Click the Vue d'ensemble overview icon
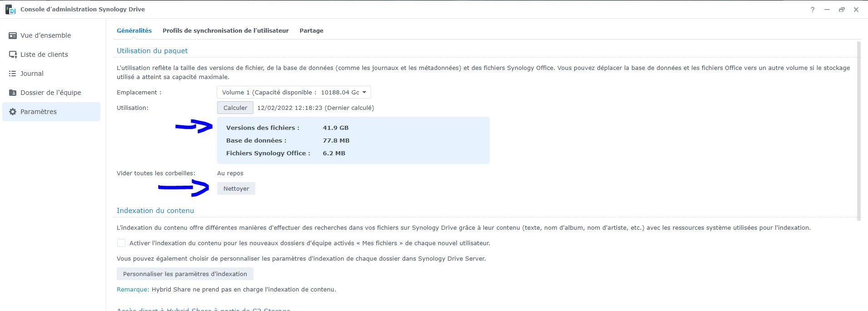868x311 pixels. point(13,35)
